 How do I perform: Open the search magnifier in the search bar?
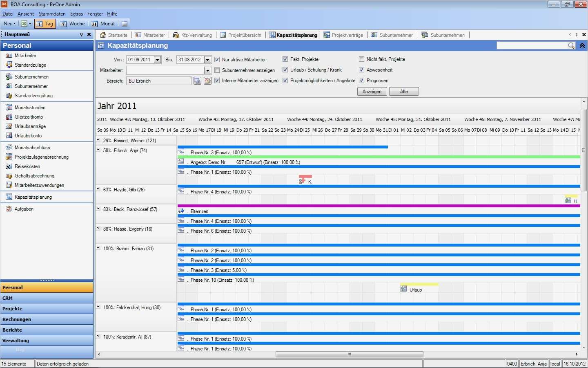tap(571, 45)
